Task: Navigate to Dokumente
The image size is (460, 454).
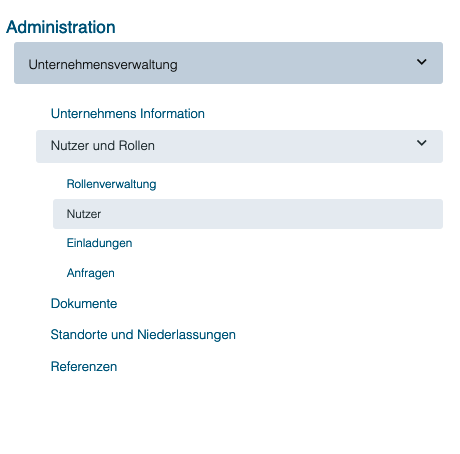Action: [x=84, y=304]
